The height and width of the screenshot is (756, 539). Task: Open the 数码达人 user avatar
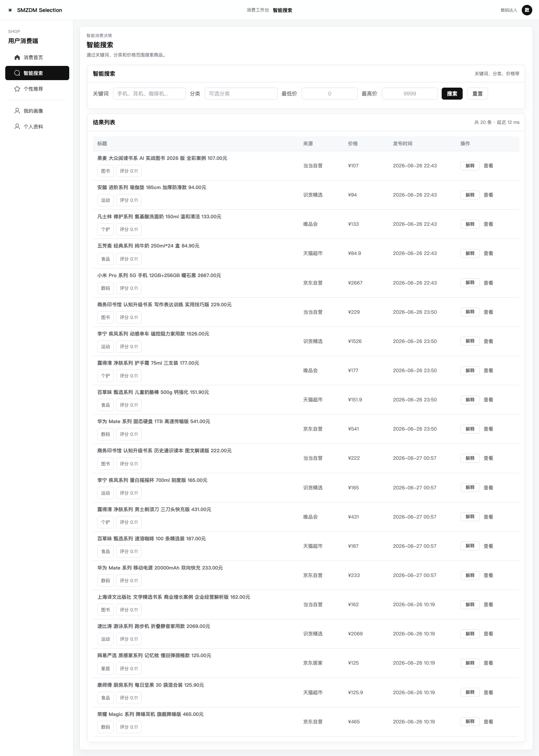pyautogui.click(x=527, y=10)
